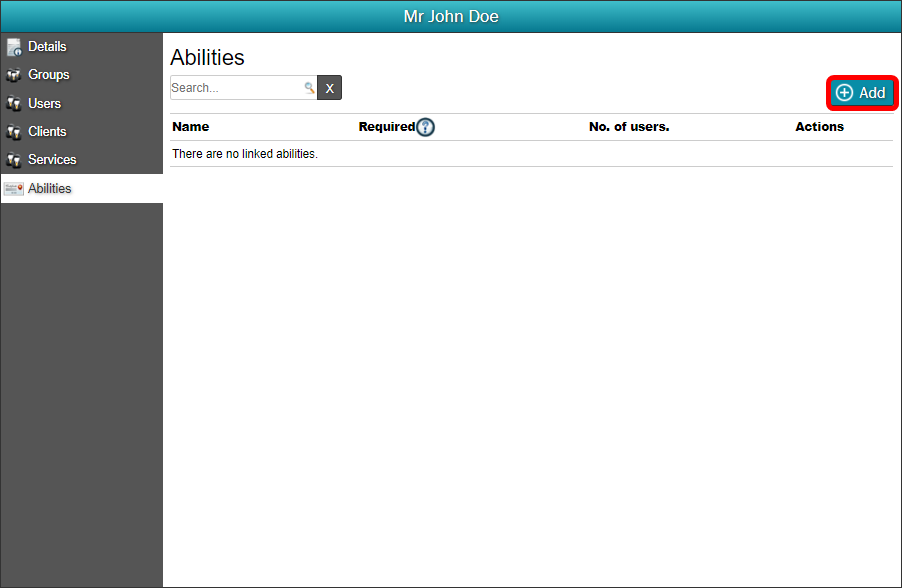Switch to the Users section
Viewport: 902px width, 588px height.
(x=82, y=104)
